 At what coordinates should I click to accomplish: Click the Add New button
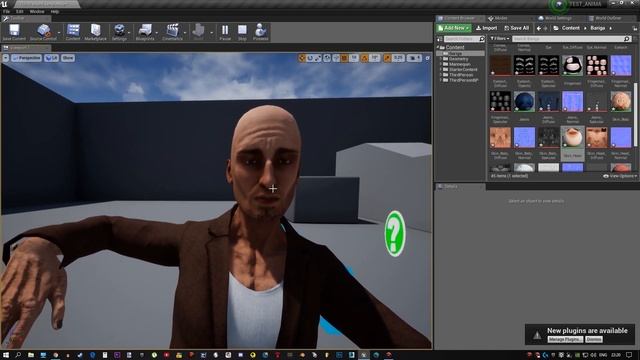click(453, 28)
